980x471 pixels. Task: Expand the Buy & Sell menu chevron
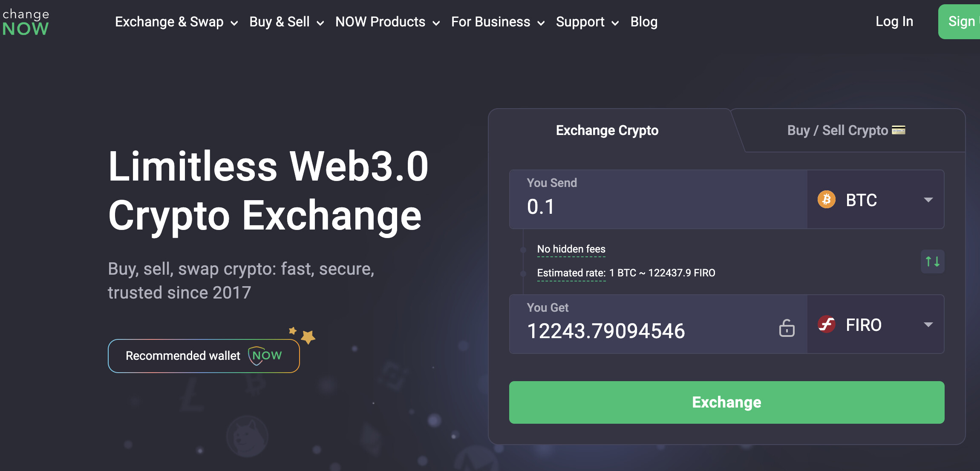[x=320, y=23]
